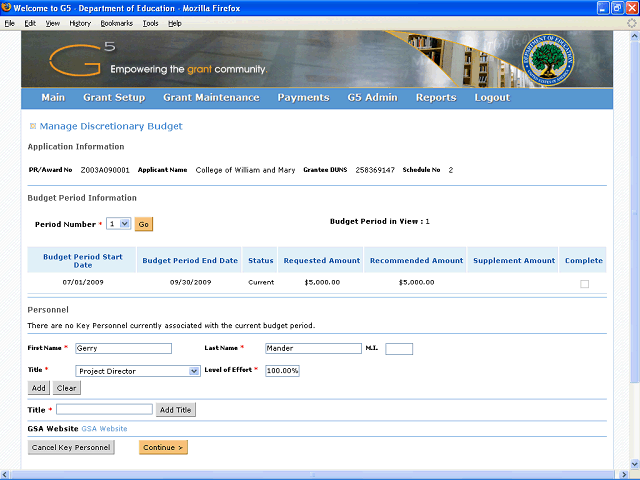Open the Grant Maintenance navigation menu
This screenshot has height=480, width=640.
pyautogui.click(x=211, y=98)
